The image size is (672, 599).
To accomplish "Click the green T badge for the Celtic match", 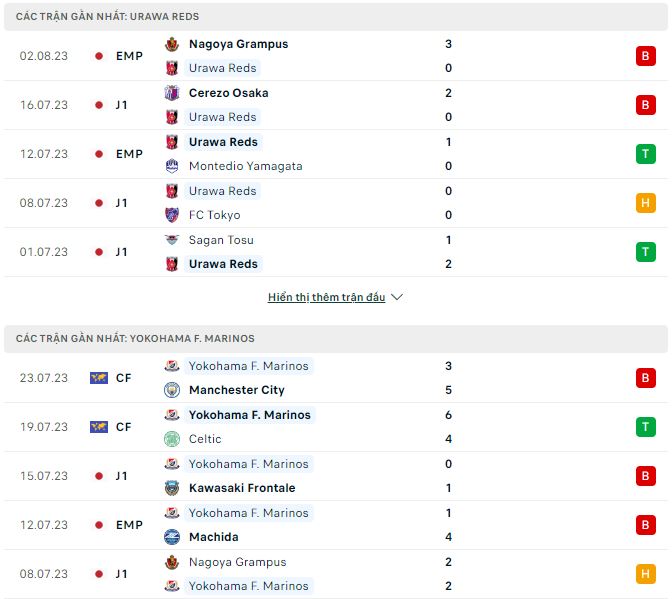I will [645, 427].
